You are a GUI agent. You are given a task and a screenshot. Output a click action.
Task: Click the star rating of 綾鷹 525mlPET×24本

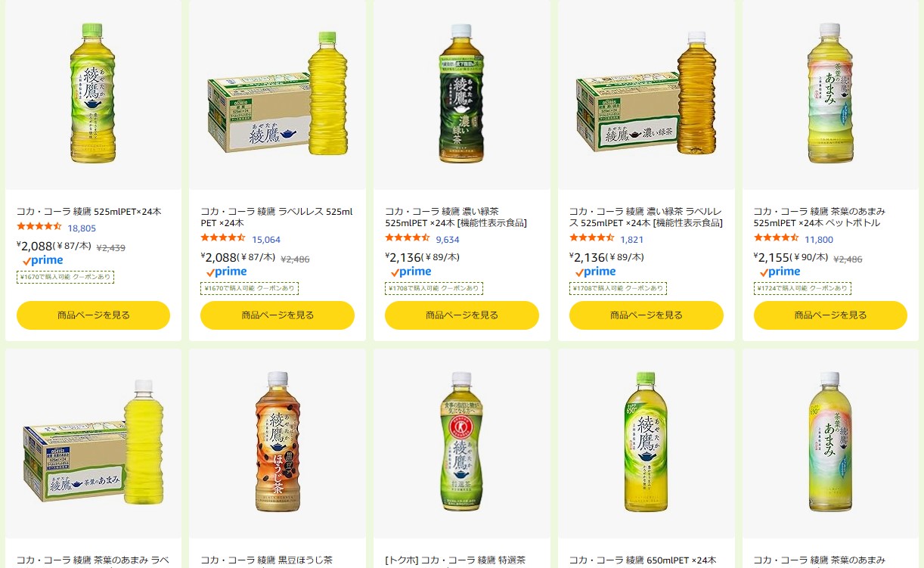39,227
